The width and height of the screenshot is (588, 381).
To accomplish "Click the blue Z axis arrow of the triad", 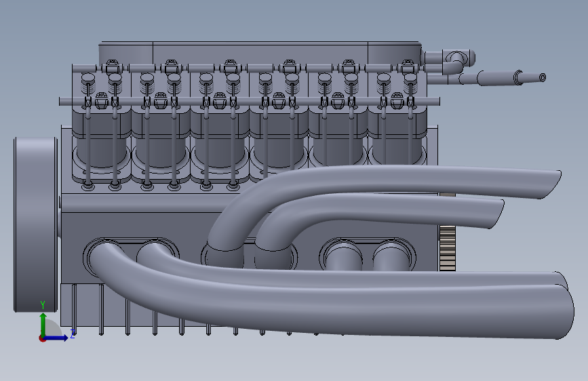I will pos(57,338).
